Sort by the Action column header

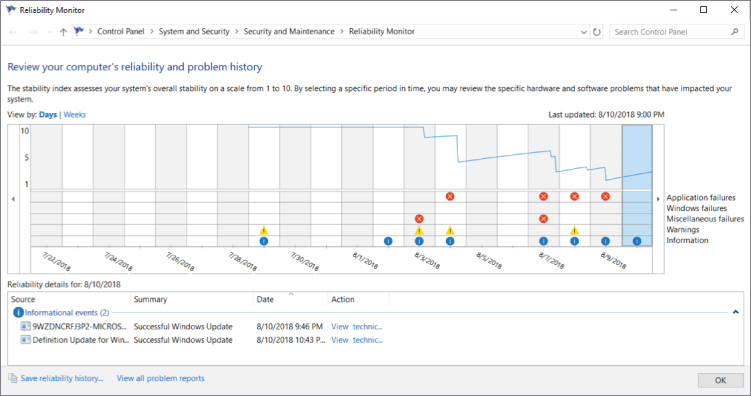pyautogui.click(x=359, y=299)
